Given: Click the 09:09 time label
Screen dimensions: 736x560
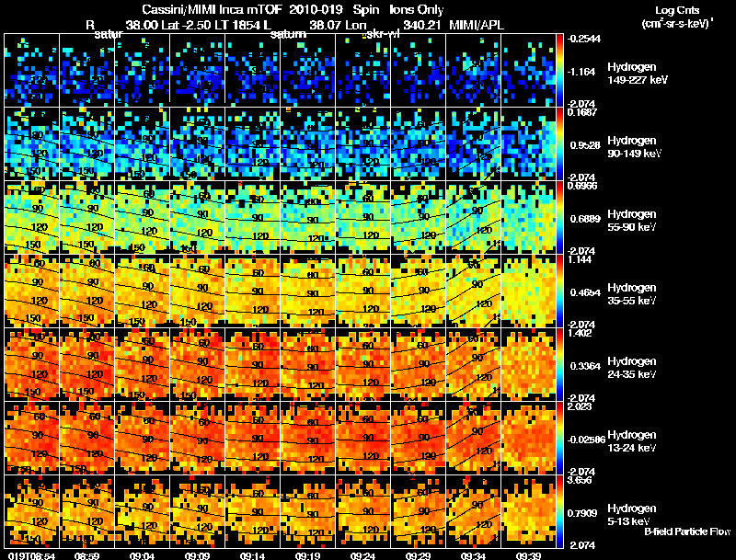Looking at the screenshot, I should coord(197,556).
